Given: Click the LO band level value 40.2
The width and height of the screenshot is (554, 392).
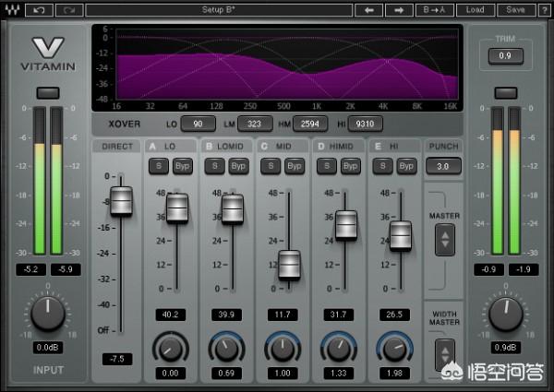Looking at the screenshot, I should click(170, 315).
